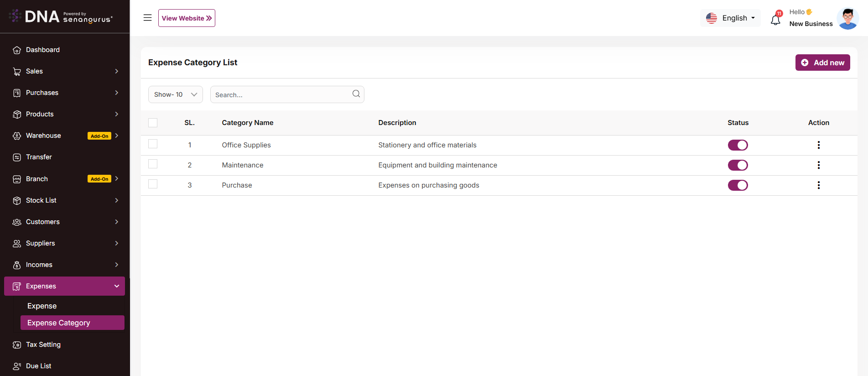
Task: Click the Add new button
Action: (x=822, y=63)
